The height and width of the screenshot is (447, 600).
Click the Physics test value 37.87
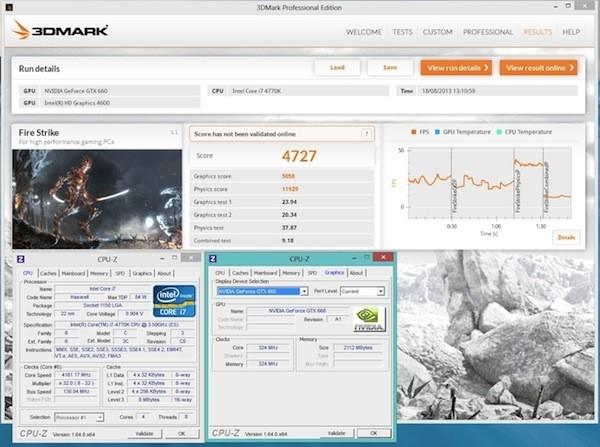click(x=289, y=228)
